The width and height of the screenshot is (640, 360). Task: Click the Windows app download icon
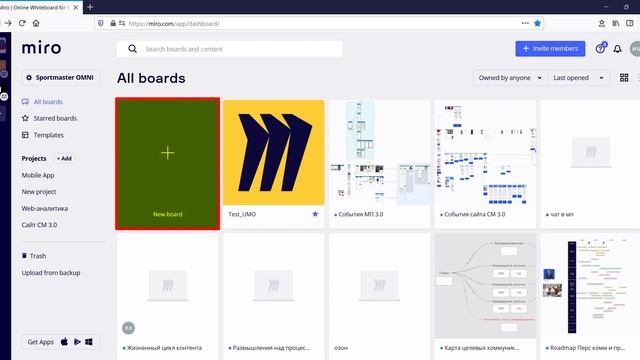pos(89,342)
